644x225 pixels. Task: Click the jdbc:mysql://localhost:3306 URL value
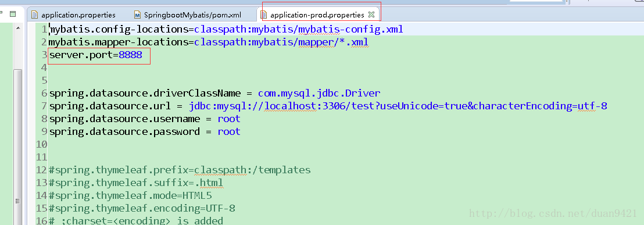pyautogui.click(x=398, y=106)
